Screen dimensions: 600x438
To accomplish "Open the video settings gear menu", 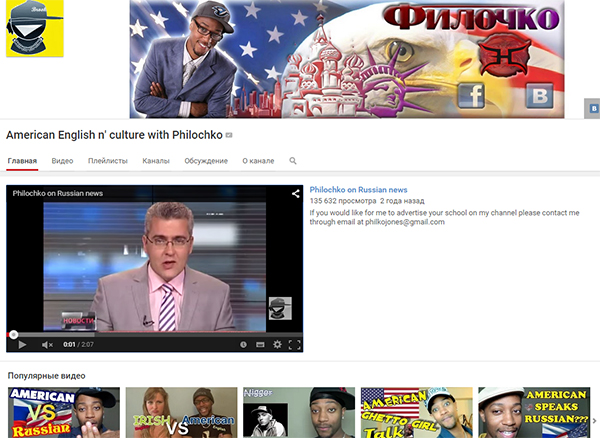I will [278, 345].
